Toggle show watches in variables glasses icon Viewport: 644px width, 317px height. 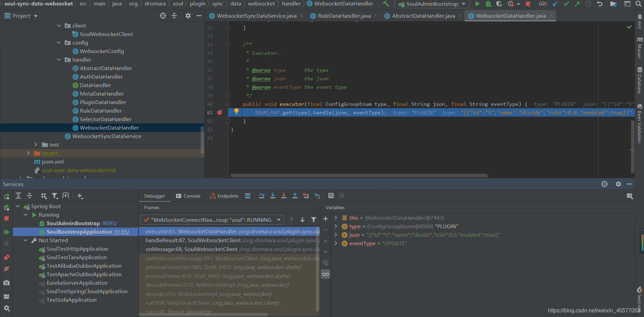(x=326, y=274)
